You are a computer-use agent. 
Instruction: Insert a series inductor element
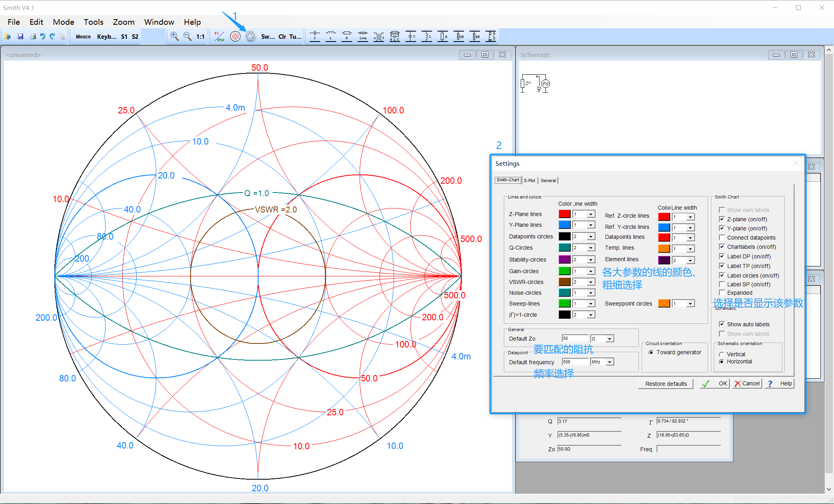pos(331,36)
